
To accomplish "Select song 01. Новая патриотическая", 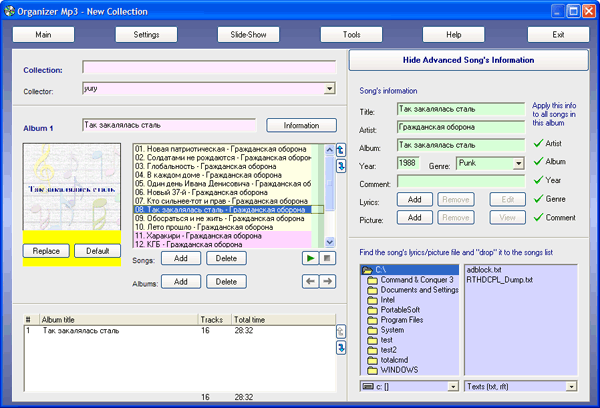I will click(x=222, y=149).
